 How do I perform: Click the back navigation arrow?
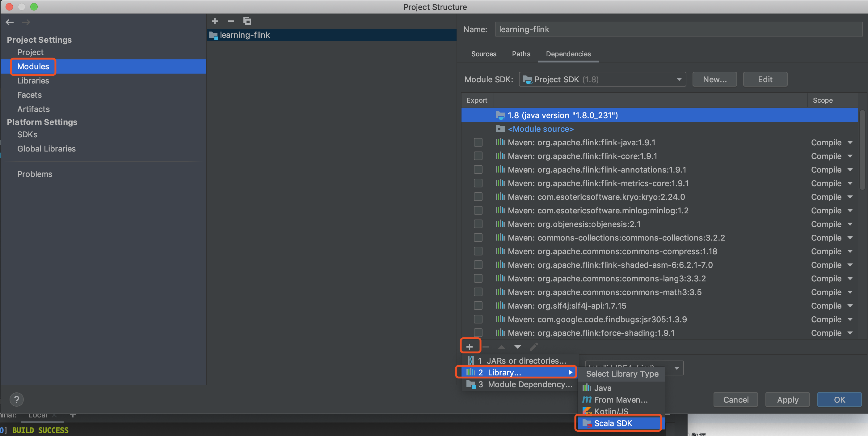coord(10,22)
